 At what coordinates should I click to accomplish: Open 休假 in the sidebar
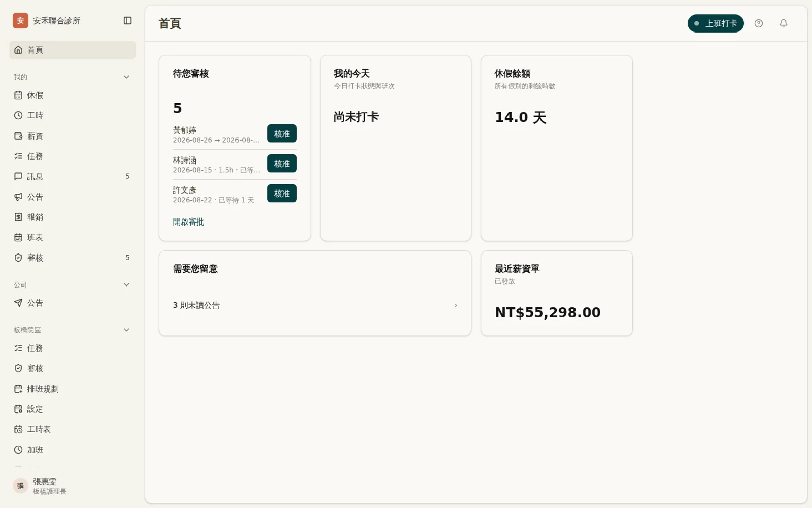[x=72, y=96]
